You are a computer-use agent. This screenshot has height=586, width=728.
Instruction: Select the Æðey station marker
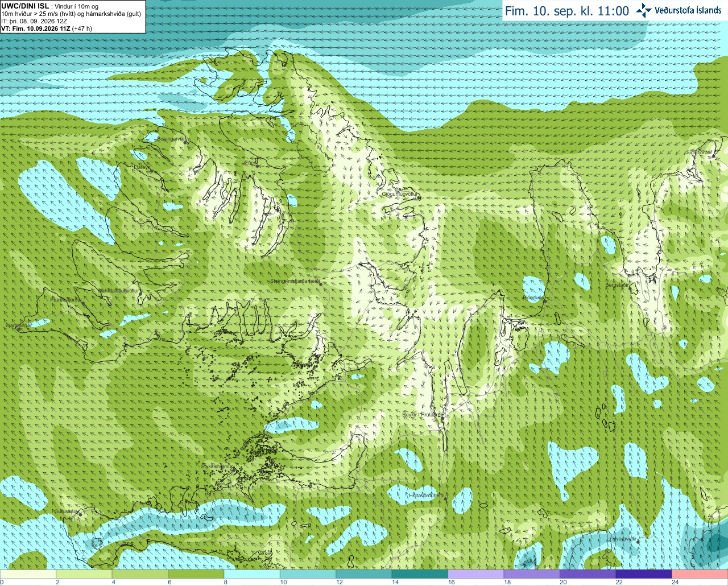coord(257,166)
